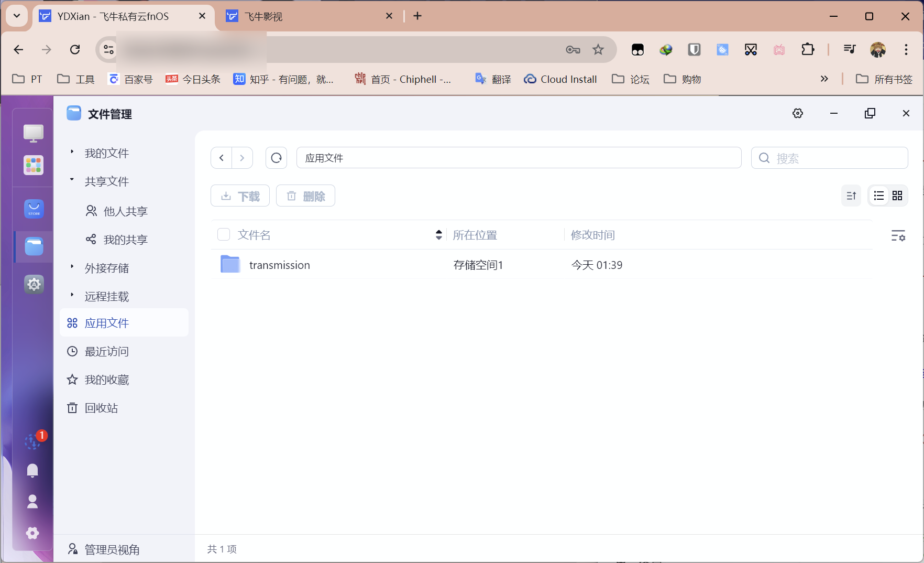Open file manager settings gear in title bar
This screenshot has width=924, height=563.
pyautogui.click(x=798, y=113)
